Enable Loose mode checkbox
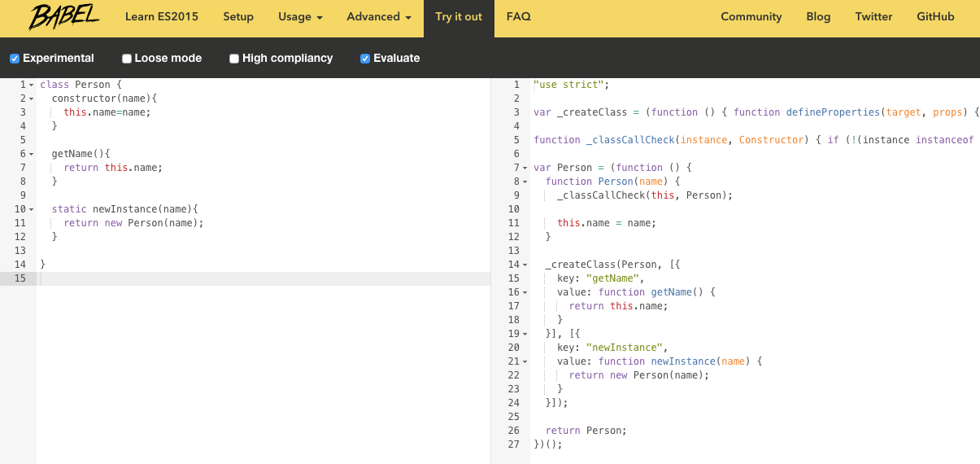The image size is (980, 464). 127,59
